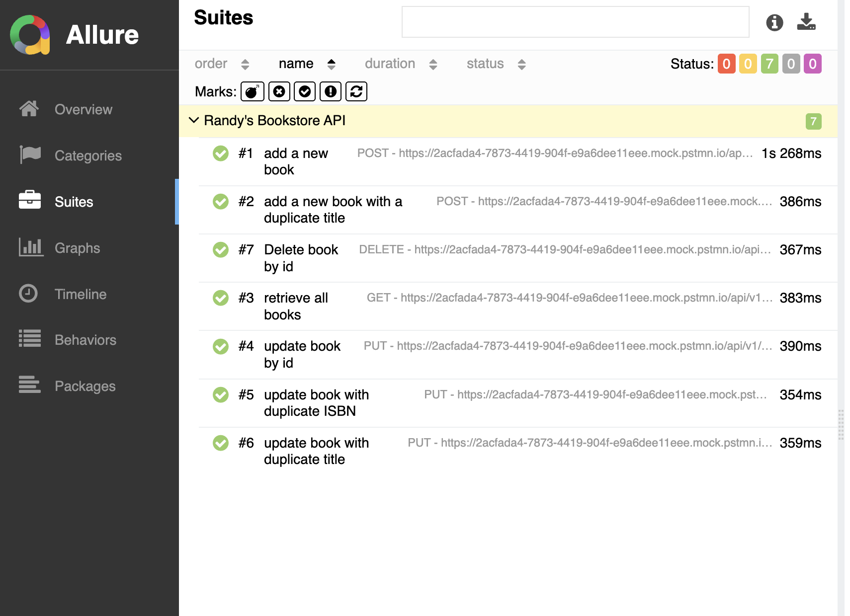Image resolution: width=850 pixels, height=616 pixels.
Task: Click passed icon on test #6
Action: tap(221, 443)
